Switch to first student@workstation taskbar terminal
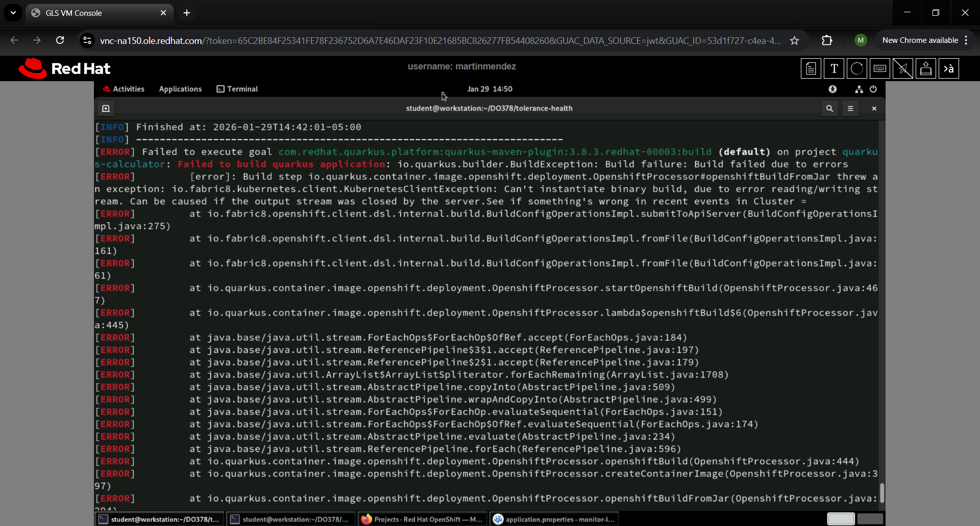Image resolution: width=980 pixels, height=526 pixels. [160, 519]
